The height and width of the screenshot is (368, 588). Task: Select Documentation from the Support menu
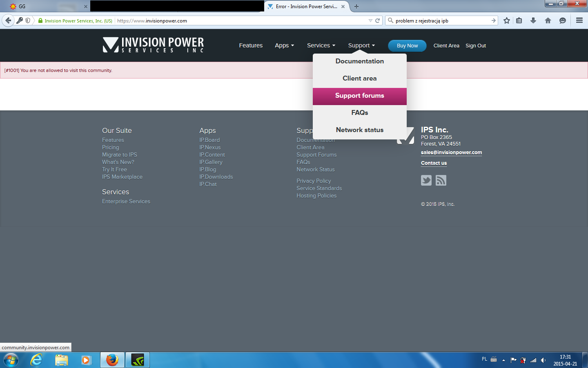(359, 61)
